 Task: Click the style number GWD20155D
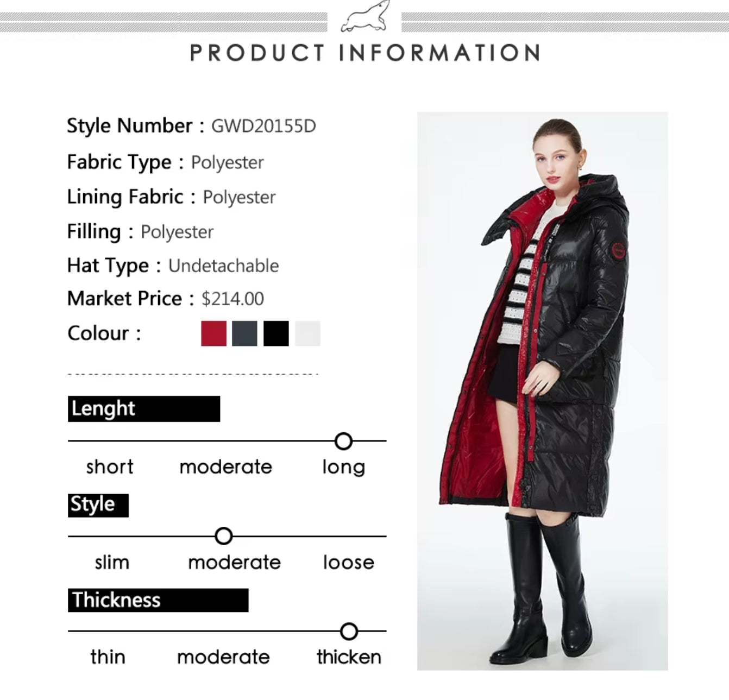click(263, 126)
